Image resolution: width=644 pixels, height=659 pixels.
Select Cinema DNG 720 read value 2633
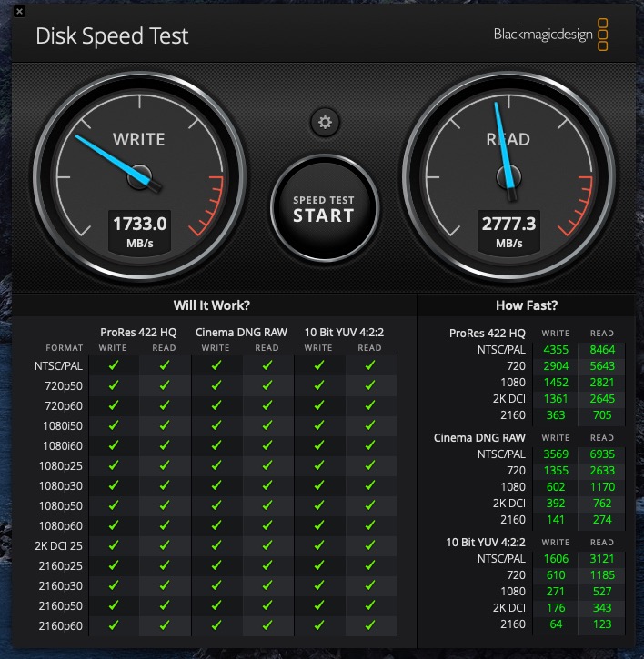[602, 471]
